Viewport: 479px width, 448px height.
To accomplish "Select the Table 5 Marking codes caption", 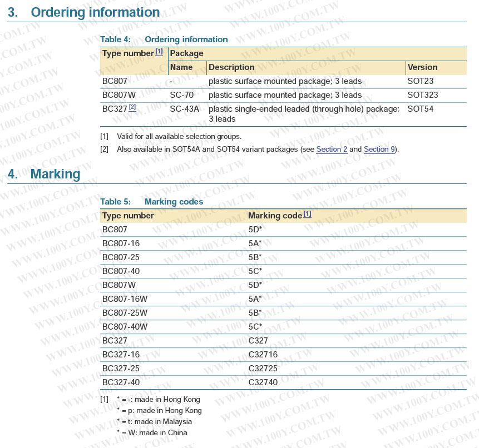I will point(151,202).
